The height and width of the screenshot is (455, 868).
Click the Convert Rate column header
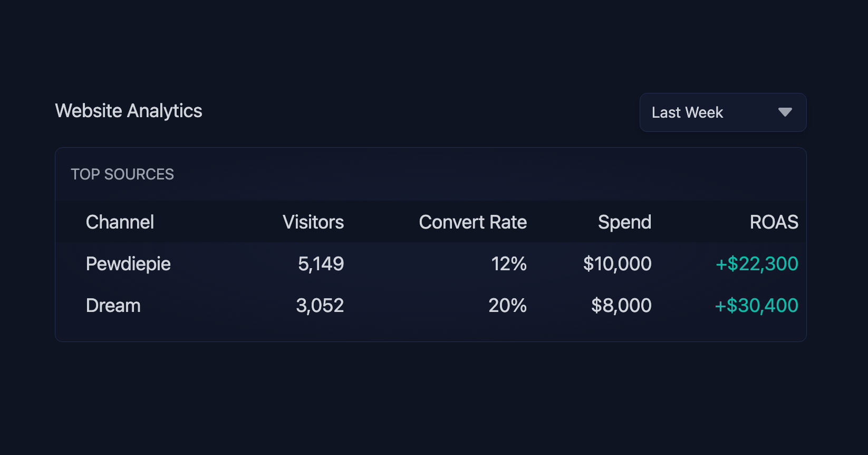coord(473,222)
